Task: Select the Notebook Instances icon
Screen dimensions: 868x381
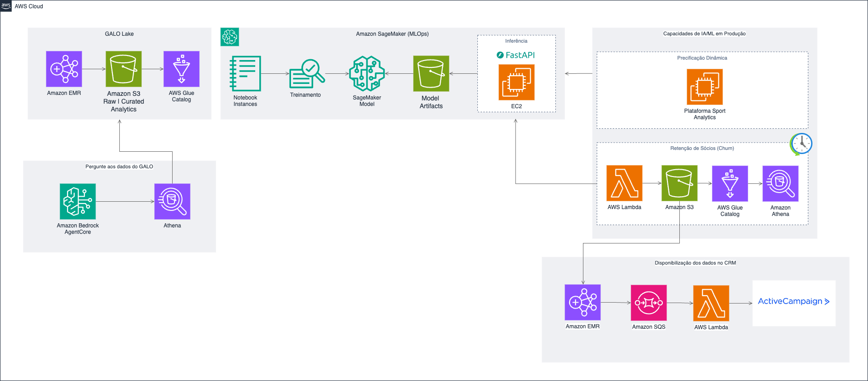Action: (x=245, y=73)
